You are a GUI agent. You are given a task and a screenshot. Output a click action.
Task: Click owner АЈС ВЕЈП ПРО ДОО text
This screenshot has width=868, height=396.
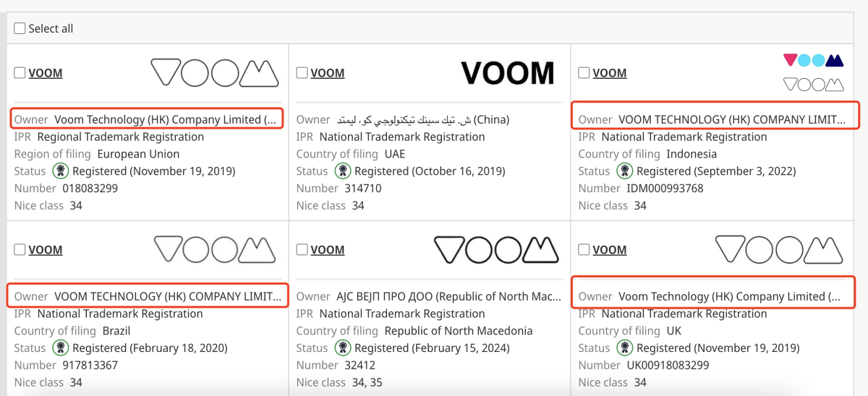(448, 296)
